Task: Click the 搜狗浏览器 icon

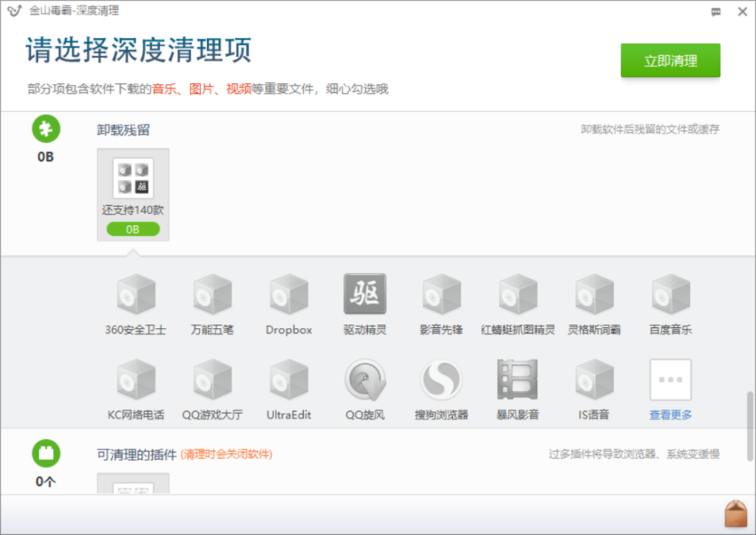Action: tap(442, 379)
